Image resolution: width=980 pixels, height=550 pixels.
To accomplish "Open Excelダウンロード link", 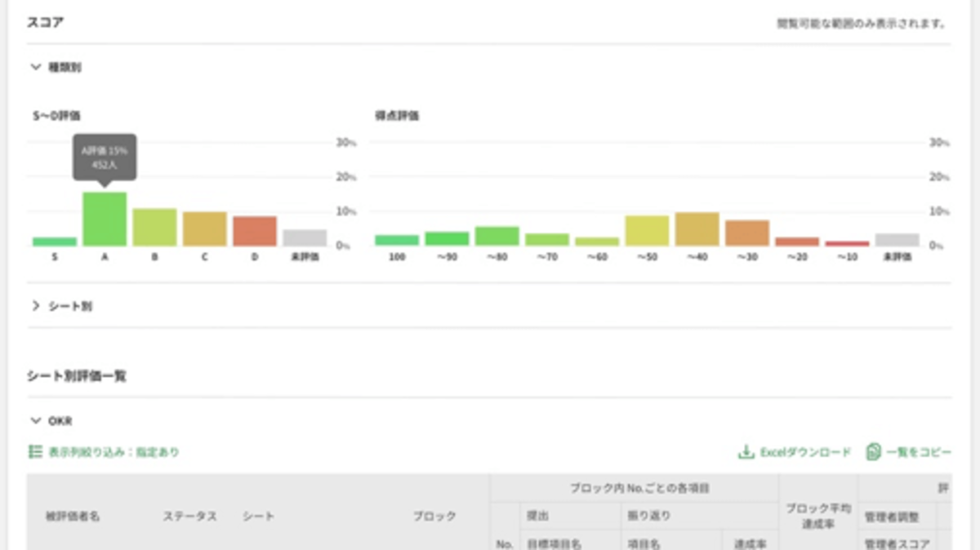I will (805, 452).
